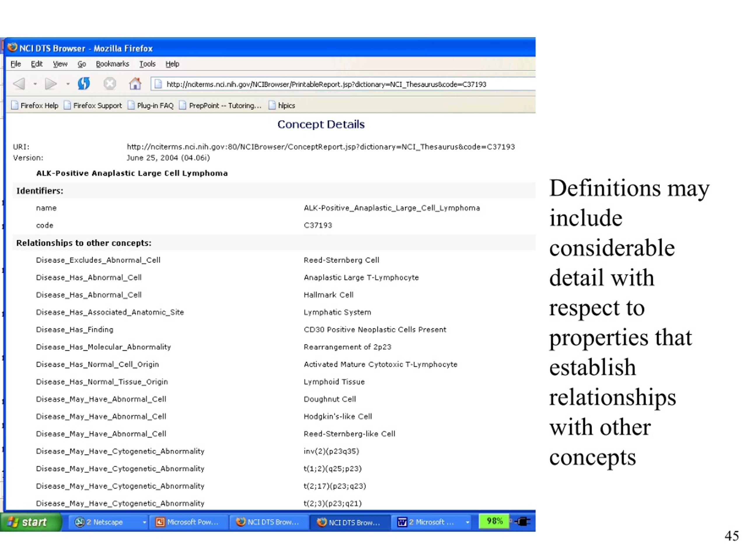Open the Firefox Help bookmark
747x560 pixels.
[35, 106]
